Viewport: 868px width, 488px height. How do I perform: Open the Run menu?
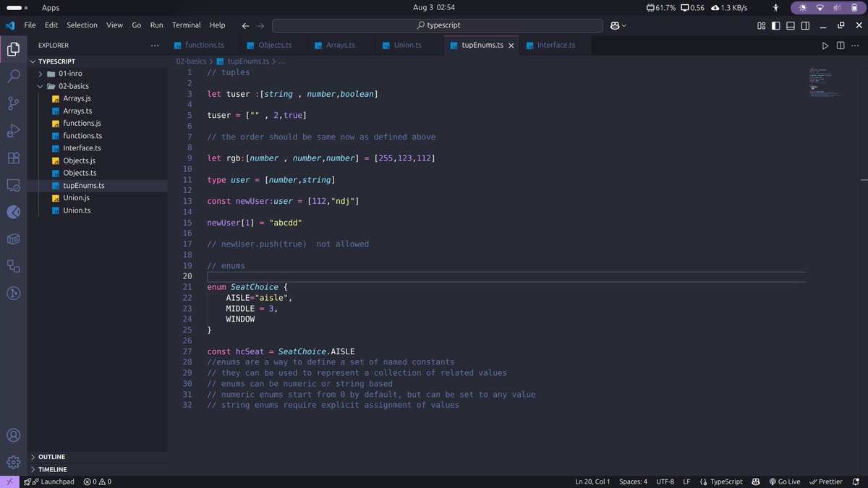tap(157, 25)
